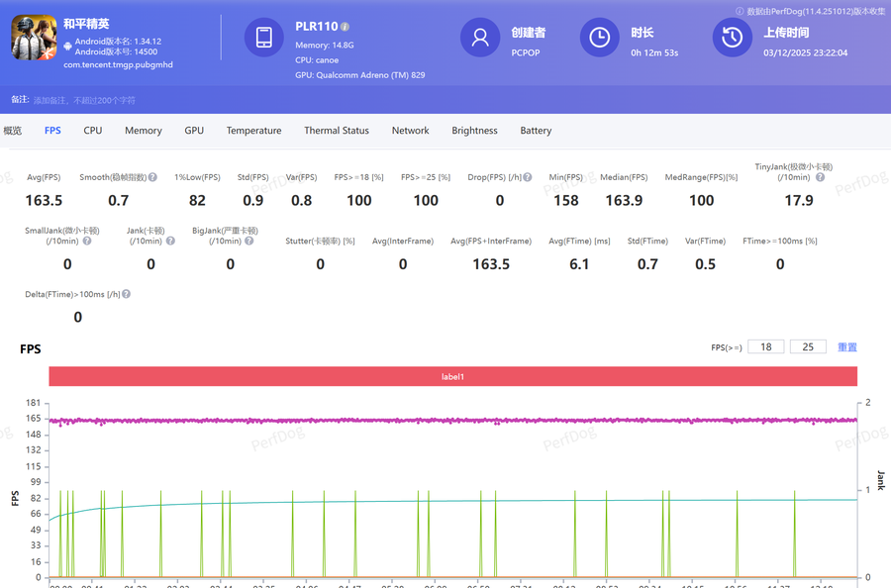Screen dimensions: 891x588
Task: Click the 创建者 user profile icon
Action: pyautogui.click(x=480, y=38)
